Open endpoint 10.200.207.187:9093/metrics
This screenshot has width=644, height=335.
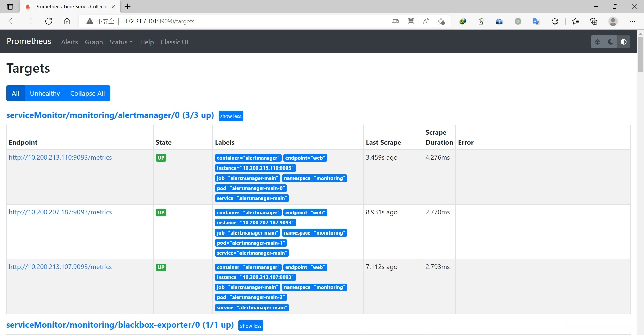pyautogui.click(x=60, y=212)
